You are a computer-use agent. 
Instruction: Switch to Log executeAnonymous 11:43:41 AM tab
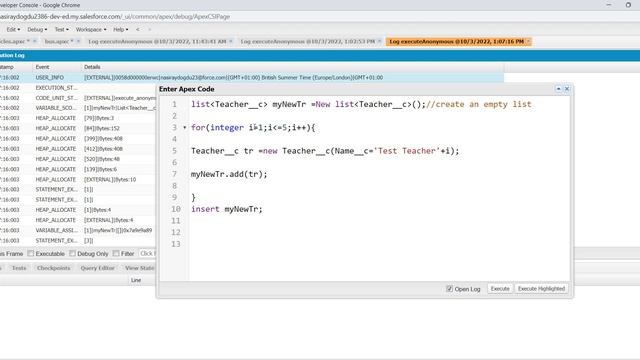click(157, 41)
